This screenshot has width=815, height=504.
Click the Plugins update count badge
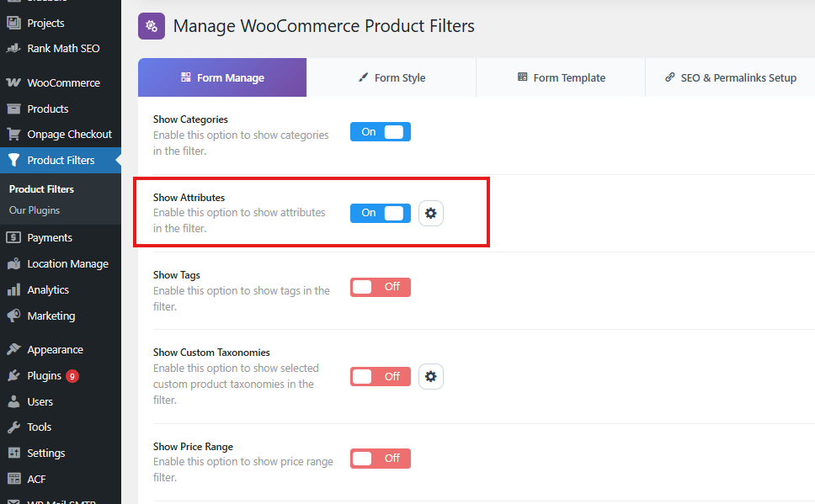tap(72, 376)
